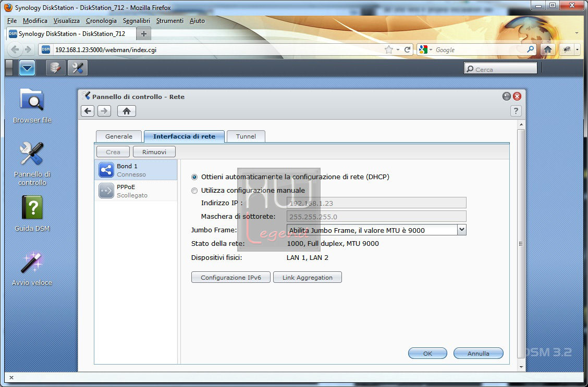588x387 pixels.
Task: Open a new Firefox tab
Action: [x=144, y=34]
